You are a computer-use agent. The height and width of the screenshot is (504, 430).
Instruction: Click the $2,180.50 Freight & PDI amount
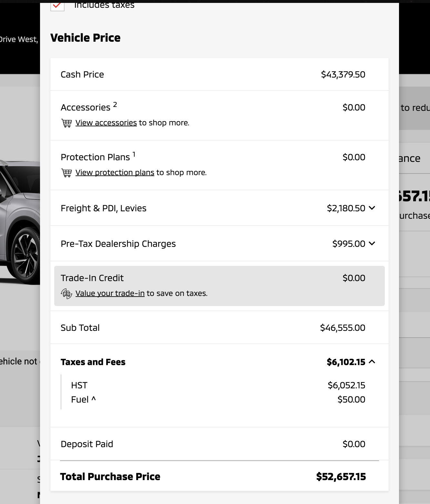point(346,208)
